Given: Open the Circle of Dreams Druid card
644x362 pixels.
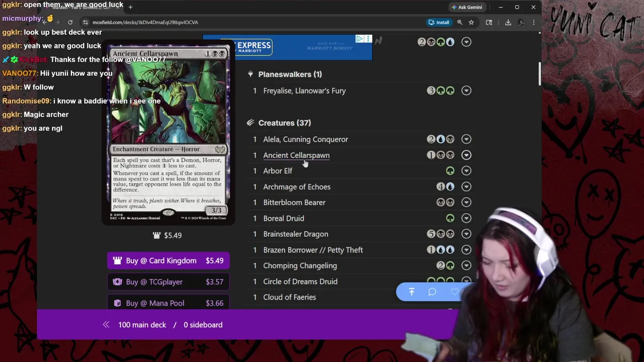Looking at the screenshot, I should click(x=300, y=282).
